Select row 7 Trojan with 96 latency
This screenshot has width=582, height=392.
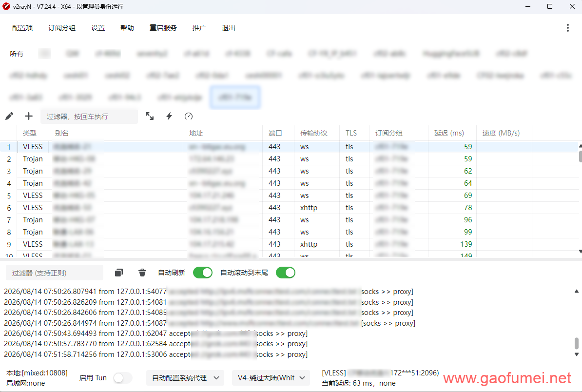coord(289,220)
